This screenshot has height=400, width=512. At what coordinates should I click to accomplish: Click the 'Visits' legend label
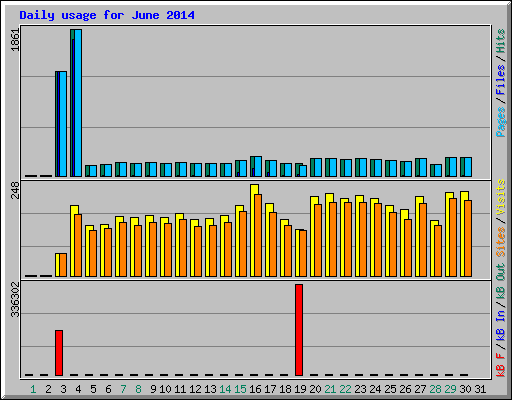(501, 198)
